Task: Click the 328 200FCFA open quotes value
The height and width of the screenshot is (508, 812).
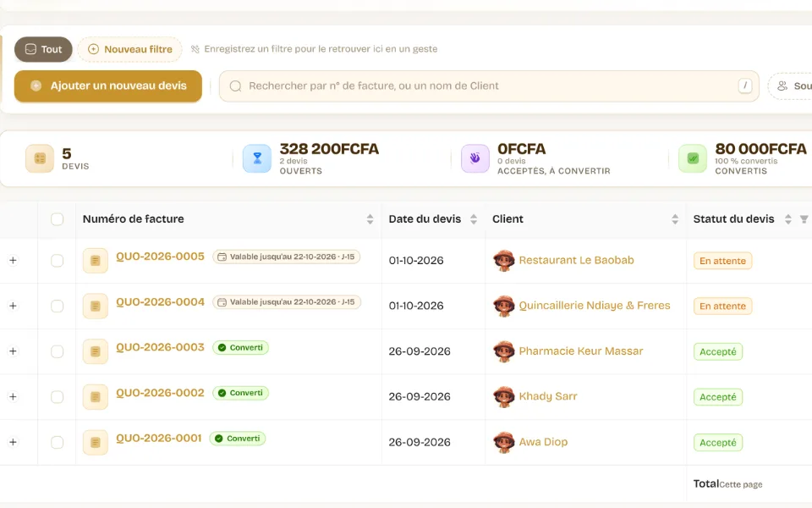Action: 329,149
